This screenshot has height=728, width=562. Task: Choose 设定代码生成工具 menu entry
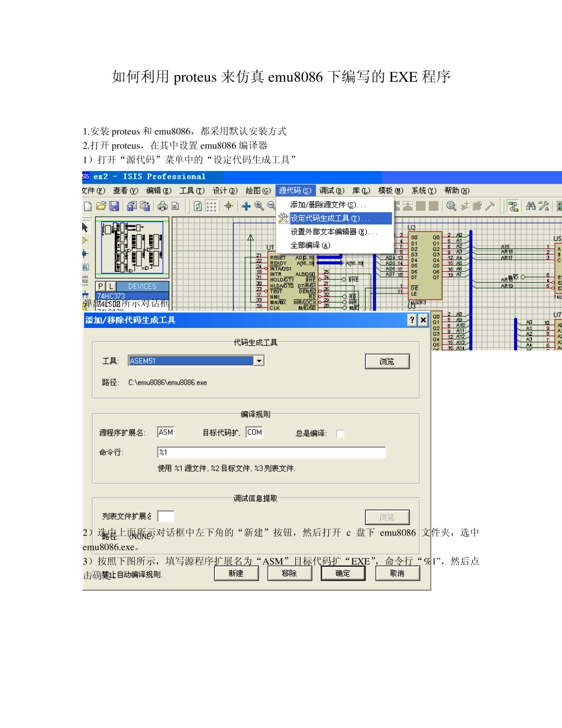[x=334, y=218]
